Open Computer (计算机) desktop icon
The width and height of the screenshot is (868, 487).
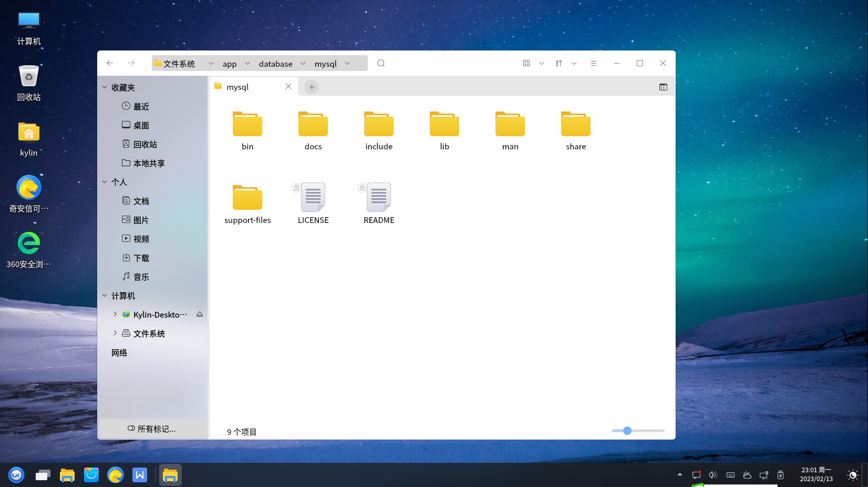[x=29, y=28]
